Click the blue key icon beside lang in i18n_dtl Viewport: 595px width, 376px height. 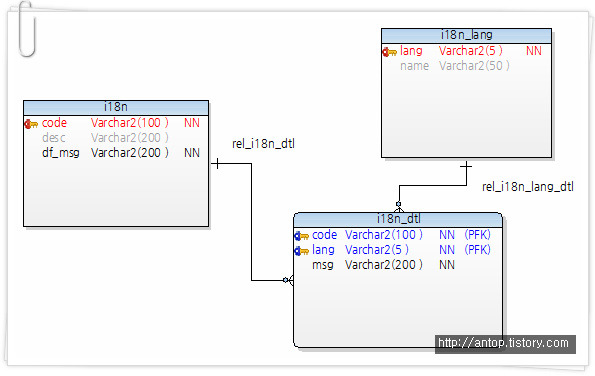(302, 251)
